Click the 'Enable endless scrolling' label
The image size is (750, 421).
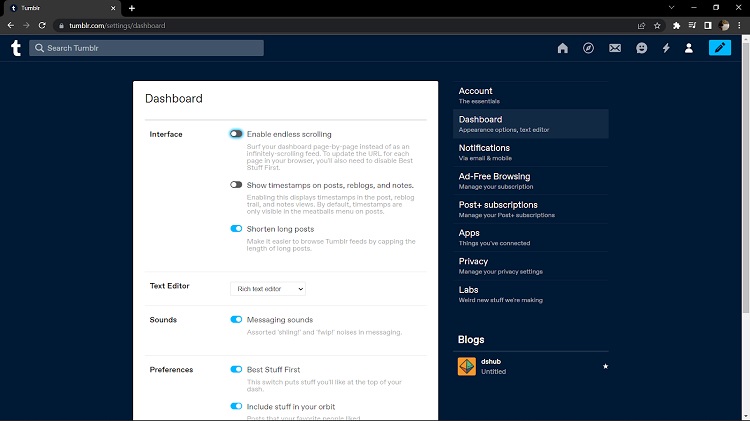click(289, 134)
